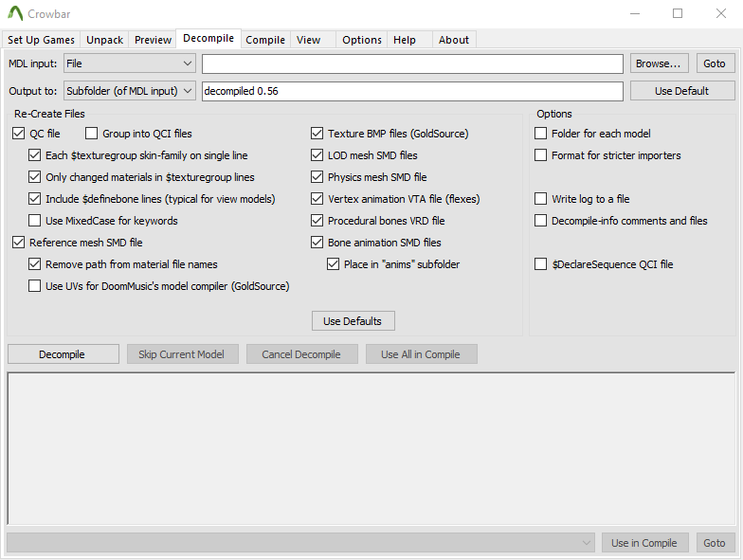This screenshot has width=743, height=560.
Task: Click Use All in Compile button
Action: pos(421,354)
